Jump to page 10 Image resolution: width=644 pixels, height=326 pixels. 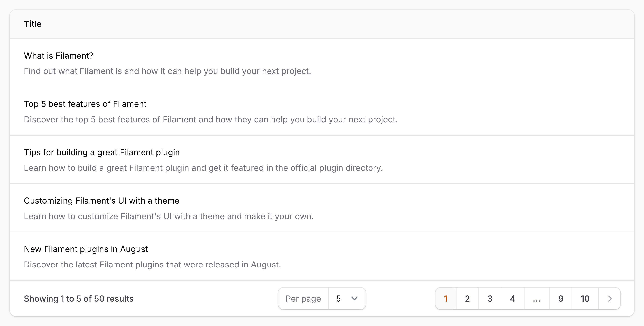click(585, 299)
